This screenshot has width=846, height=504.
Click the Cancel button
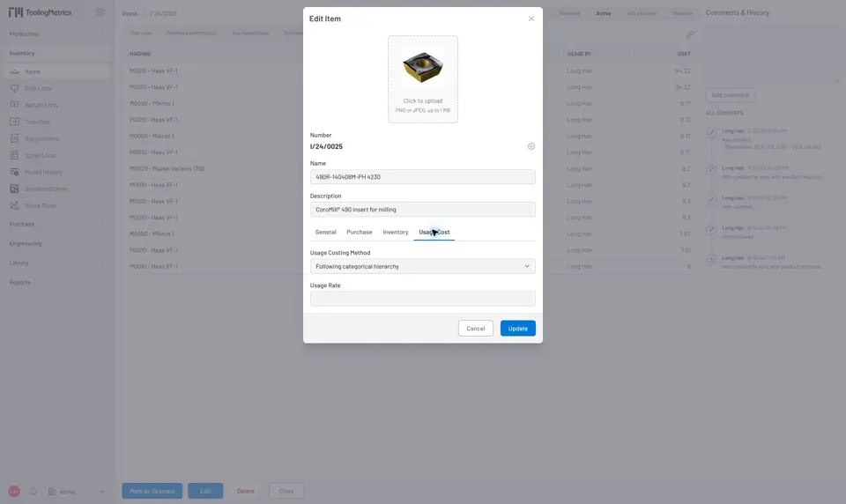475,328
